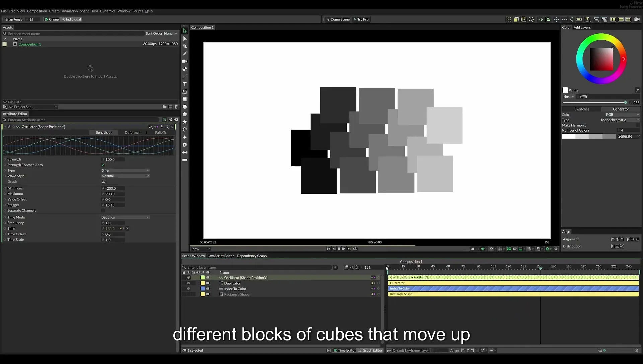Select the Pencil drawing tool

(x=185, y=54)
